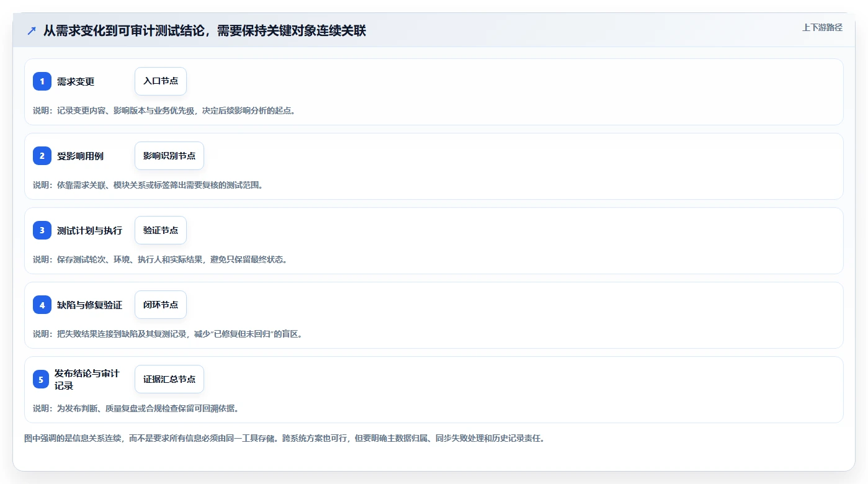The width and height of the screenshot is (868, 484).
Task: Click the description starting 保存测试轮次
Action: (x=160, y=259)
